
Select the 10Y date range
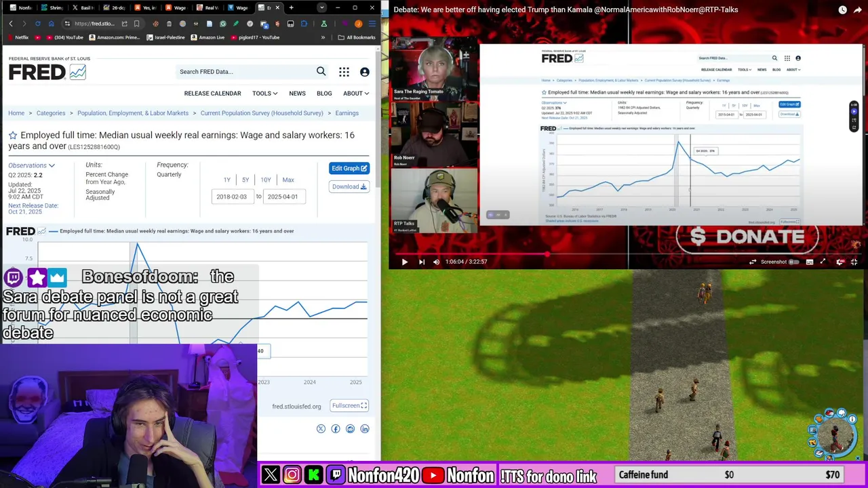pos(266,180)
